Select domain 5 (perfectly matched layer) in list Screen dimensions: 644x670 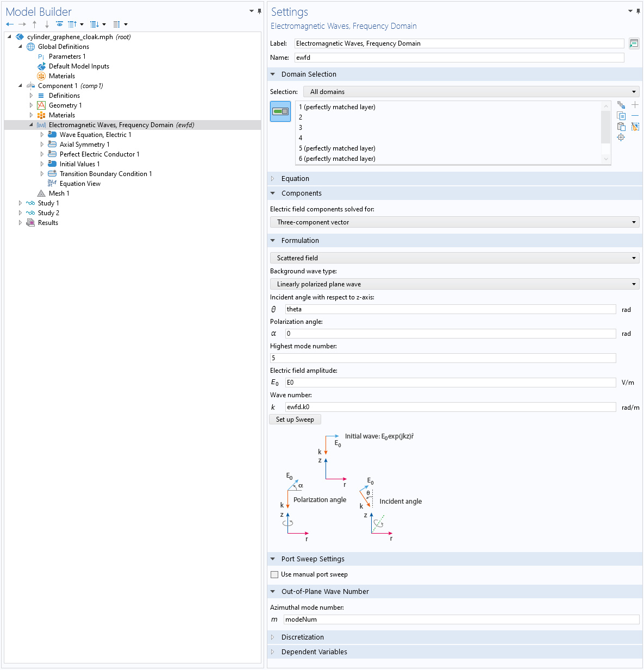pyautogui.click(x=337, y=148)
